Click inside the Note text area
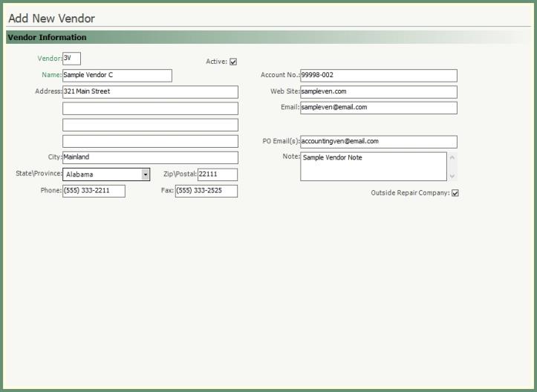Screen dimensions: 537x392 (373, 166)
